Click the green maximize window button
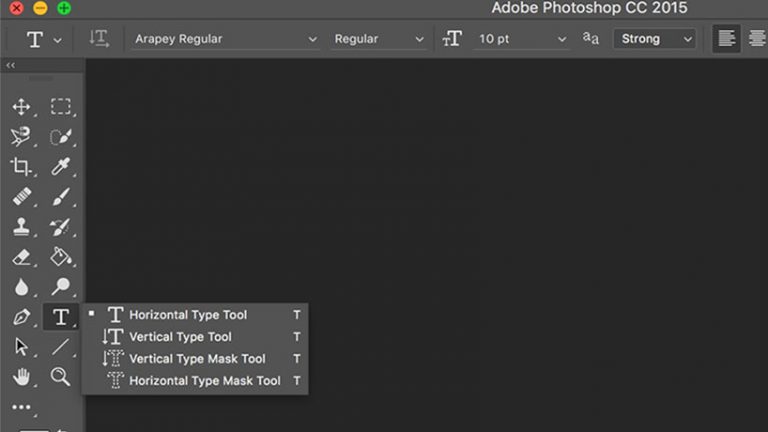The image size is (768, 432). click(64, 8)
